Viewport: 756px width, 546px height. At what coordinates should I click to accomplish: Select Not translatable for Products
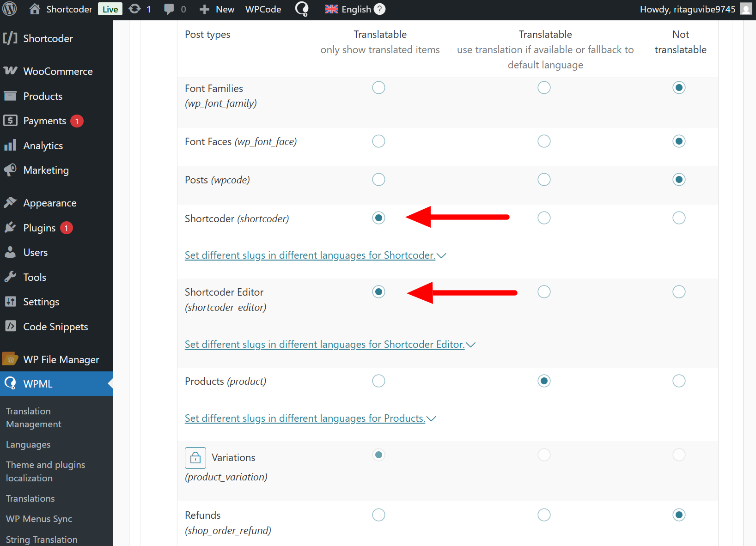coord(679,381)
